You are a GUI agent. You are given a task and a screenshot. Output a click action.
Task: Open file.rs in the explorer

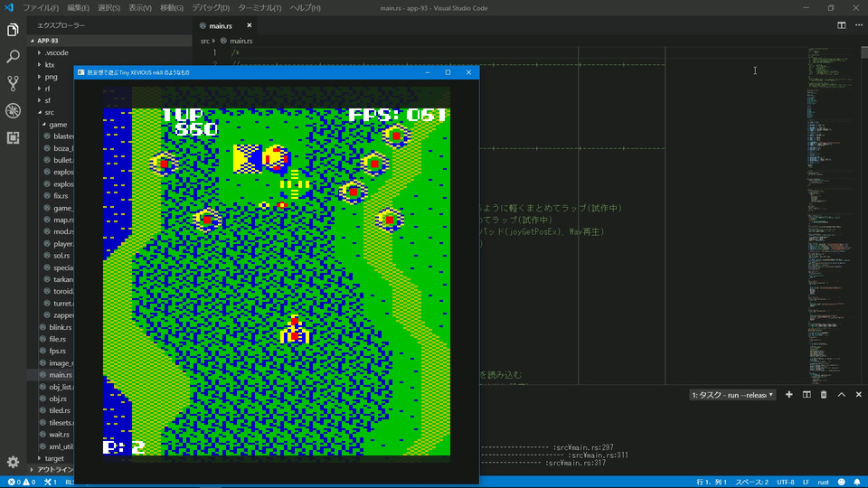[x=57, y=339]
